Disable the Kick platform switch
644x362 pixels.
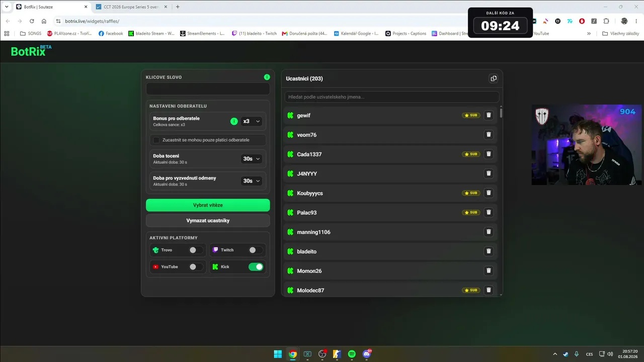[x=256, y=267]
